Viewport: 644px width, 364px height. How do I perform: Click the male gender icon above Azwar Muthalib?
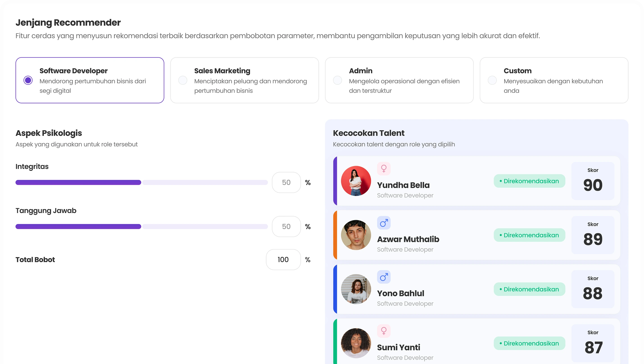pos(384,223)
